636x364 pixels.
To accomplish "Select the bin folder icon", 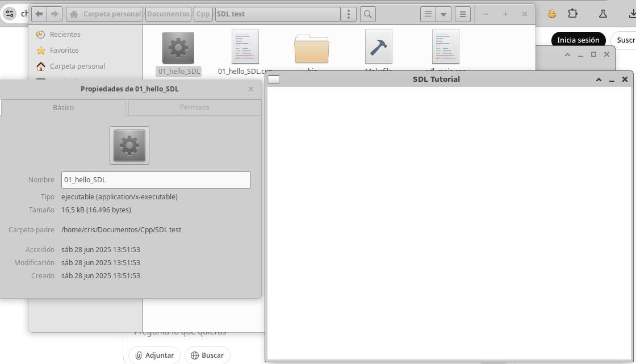I will 312,49.
